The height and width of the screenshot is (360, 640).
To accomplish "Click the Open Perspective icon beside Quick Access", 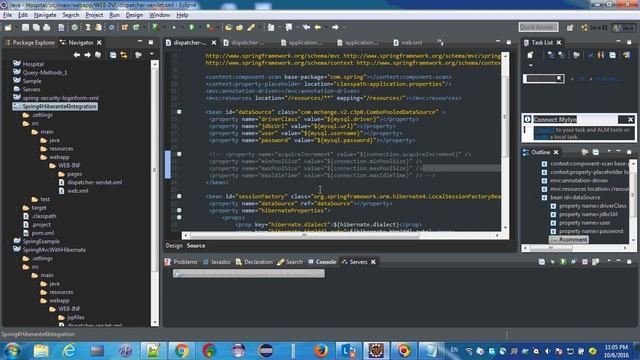I will pos(570,27).
